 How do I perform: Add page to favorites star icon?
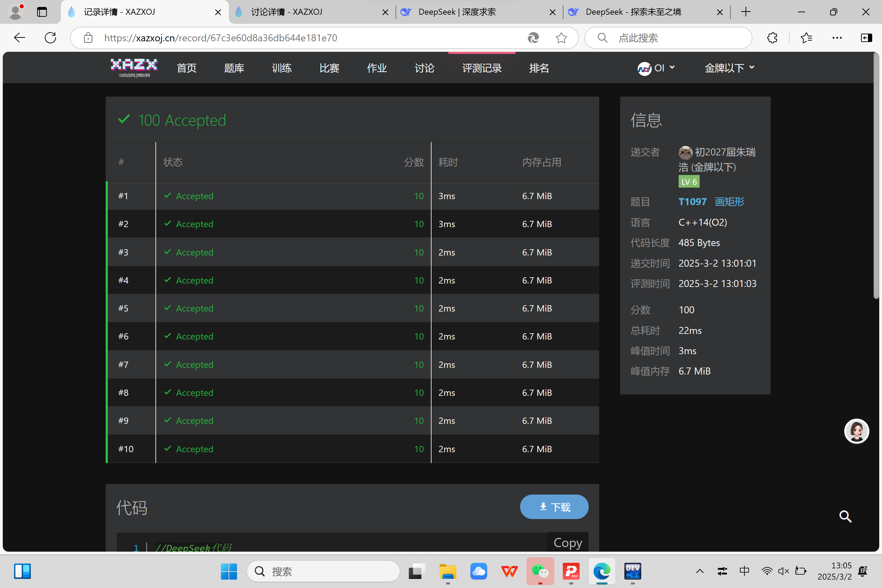click(x=561, y=38)
